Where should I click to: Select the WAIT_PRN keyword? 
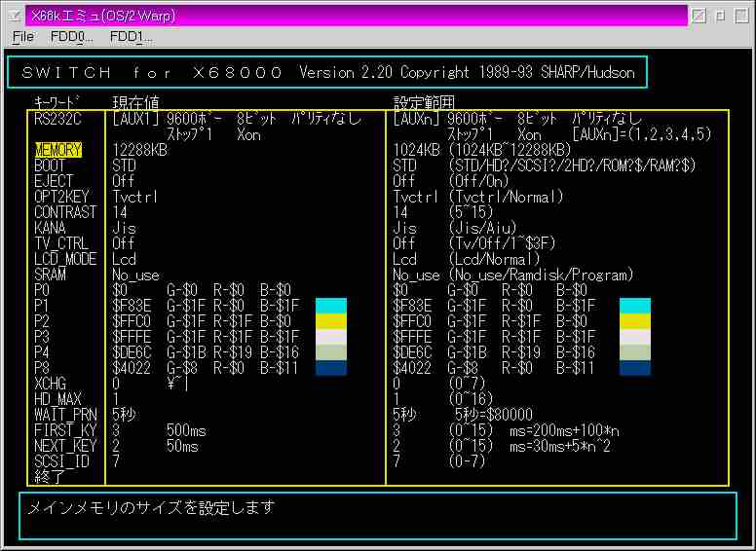tap(65, 415)
